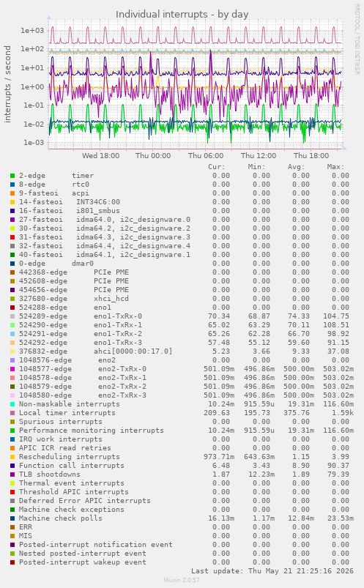Viewport: 364px width, 588px height.
Task: Click 'idma64.2, i2c_designware.2' legend label
Action: point(133,228)
